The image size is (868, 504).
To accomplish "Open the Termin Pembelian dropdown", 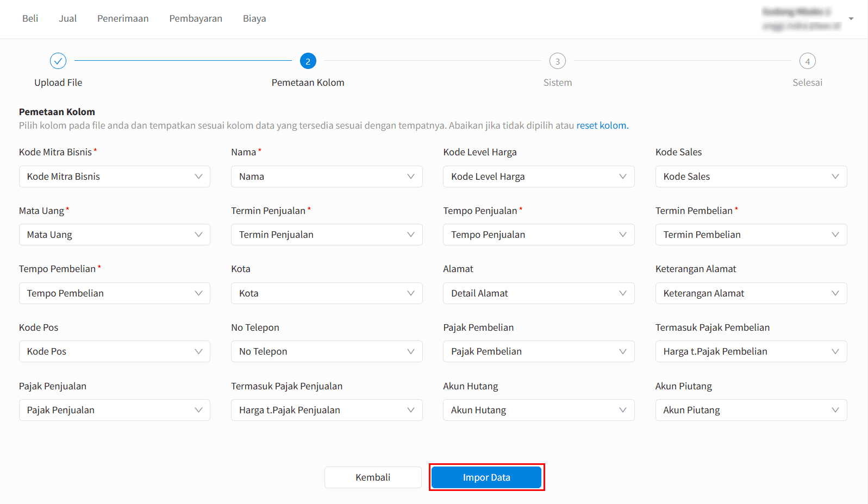I will coord(751,235).
